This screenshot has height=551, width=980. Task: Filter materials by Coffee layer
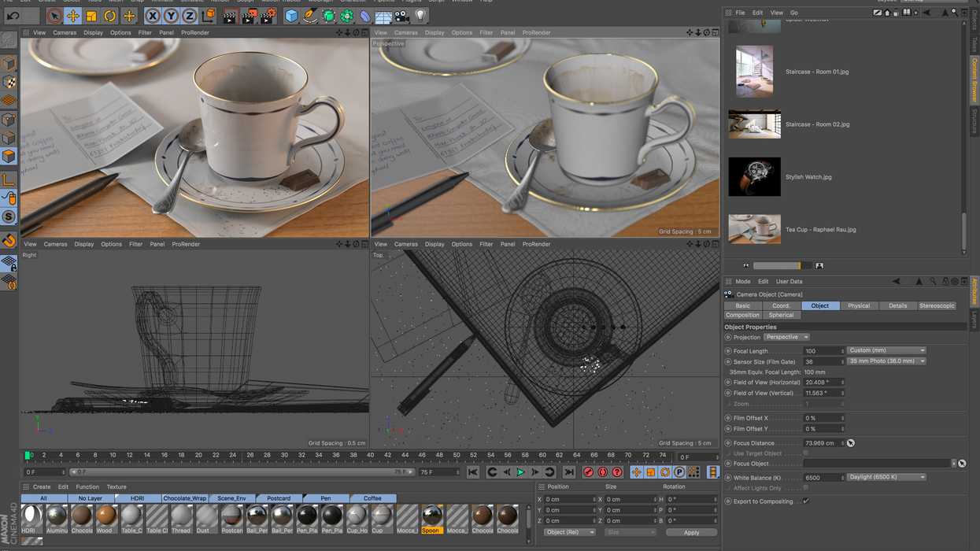click(372, 498)
